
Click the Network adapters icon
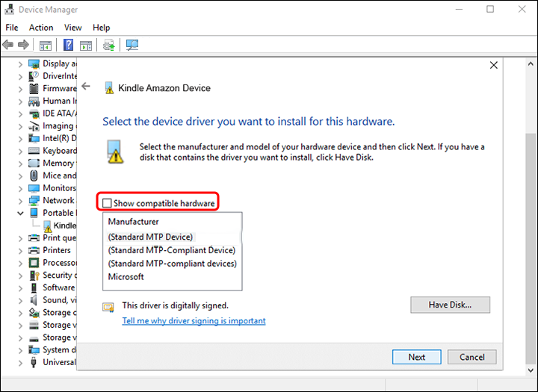coord(34,201)
